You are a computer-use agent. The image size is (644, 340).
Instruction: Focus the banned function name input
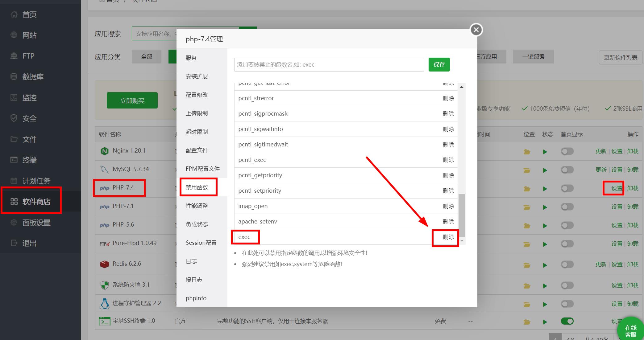(x=329, y=64)
